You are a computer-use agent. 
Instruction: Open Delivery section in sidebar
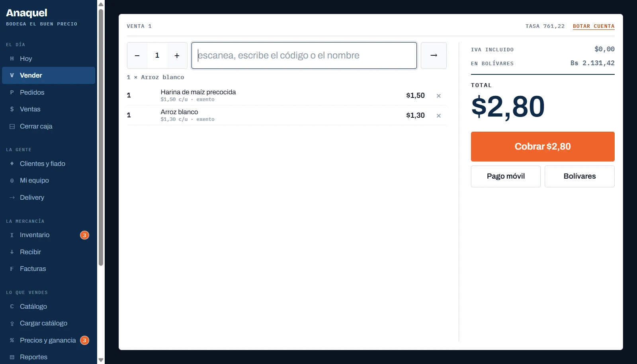coord(49,197)
